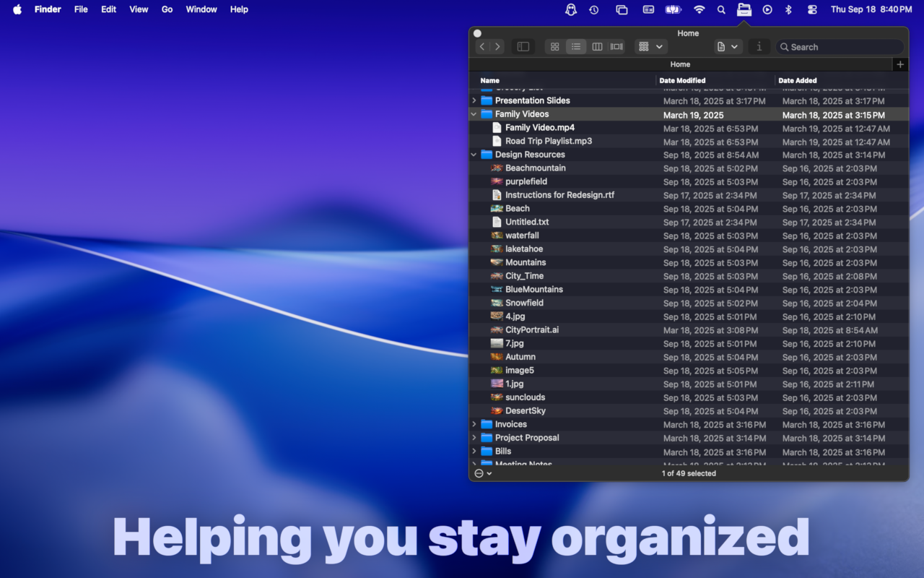Collapse the Design Resources folder

474,155
